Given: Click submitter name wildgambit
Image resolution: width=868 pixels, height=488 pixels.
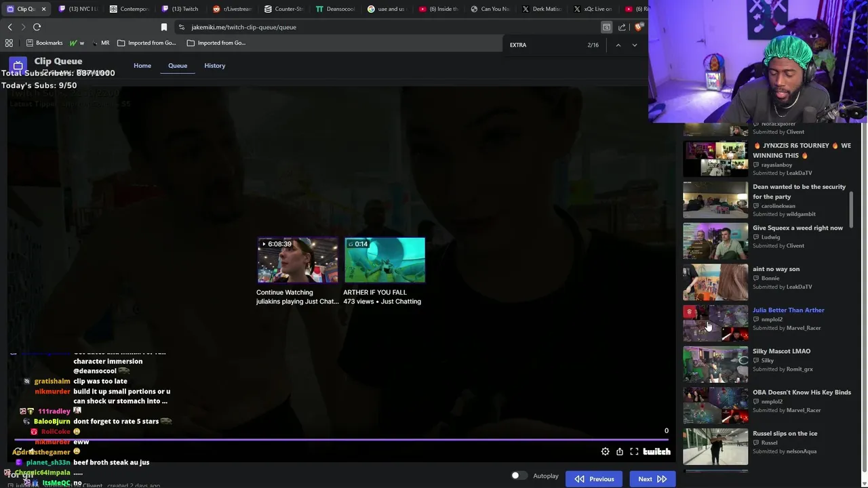Looking at the screenshot, I should point(801,214).
